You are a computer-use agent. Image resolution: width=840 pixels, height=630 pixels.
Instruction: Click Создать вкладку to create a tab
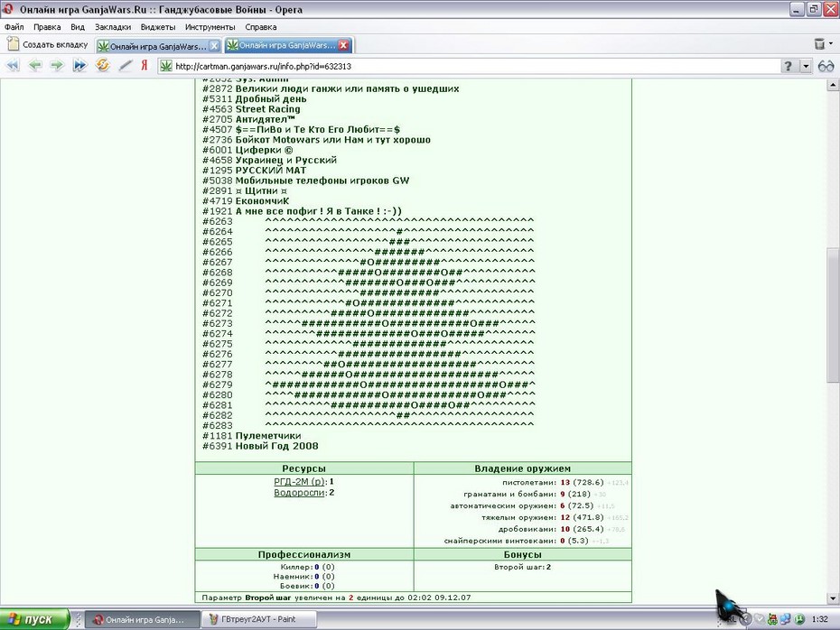pos(47,44)
